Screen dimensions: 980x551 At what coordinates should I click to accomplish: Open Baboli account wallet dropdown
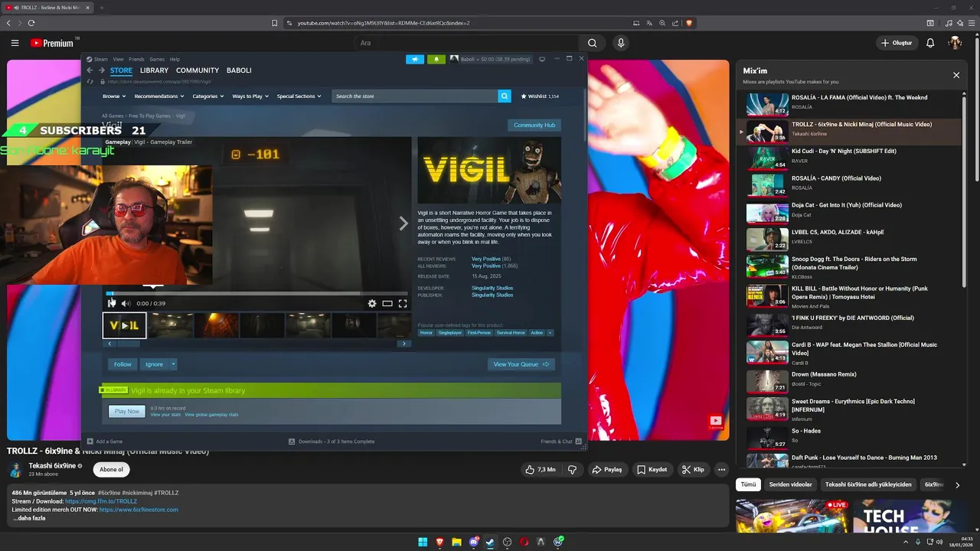point(490,59)
